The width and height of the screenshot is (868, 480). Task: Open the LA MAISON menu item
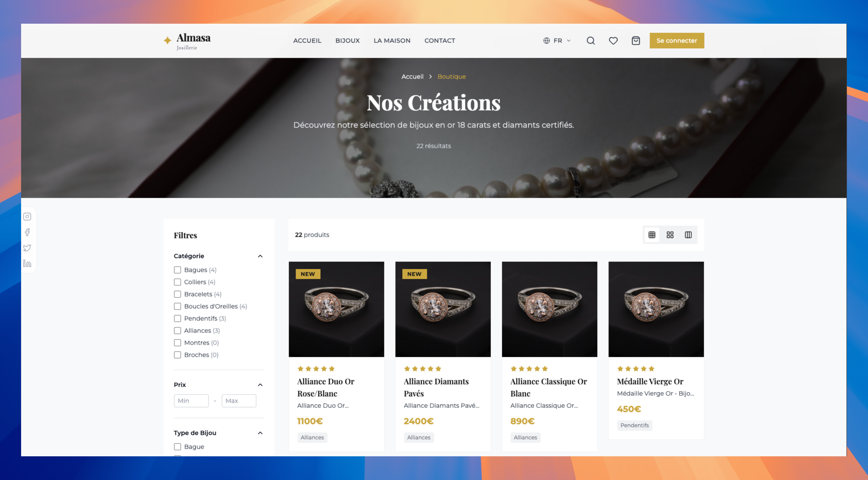(392, 40)
